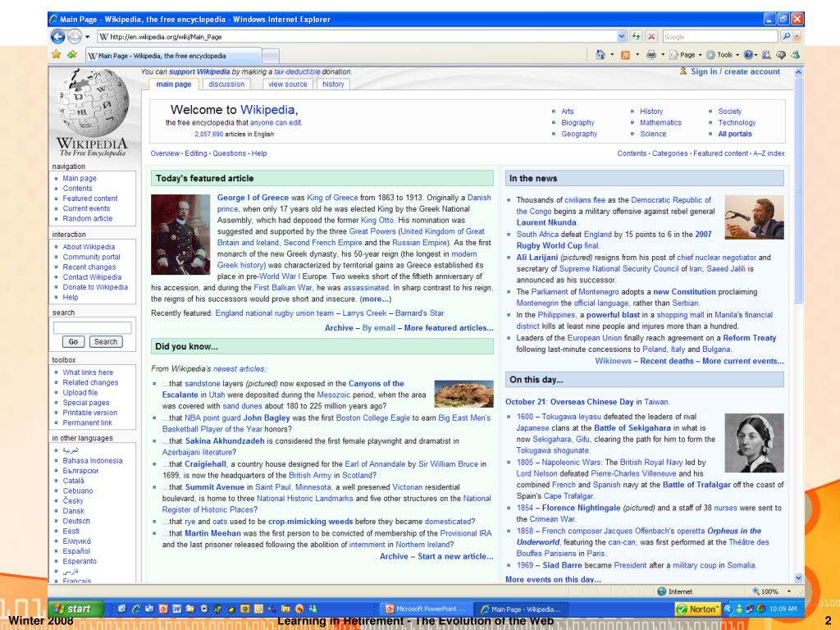Go back with the Back arrow button
Image resolution: width=840 pixels, height=630 pixels.
pyautogui.click(x=58, y=36)
